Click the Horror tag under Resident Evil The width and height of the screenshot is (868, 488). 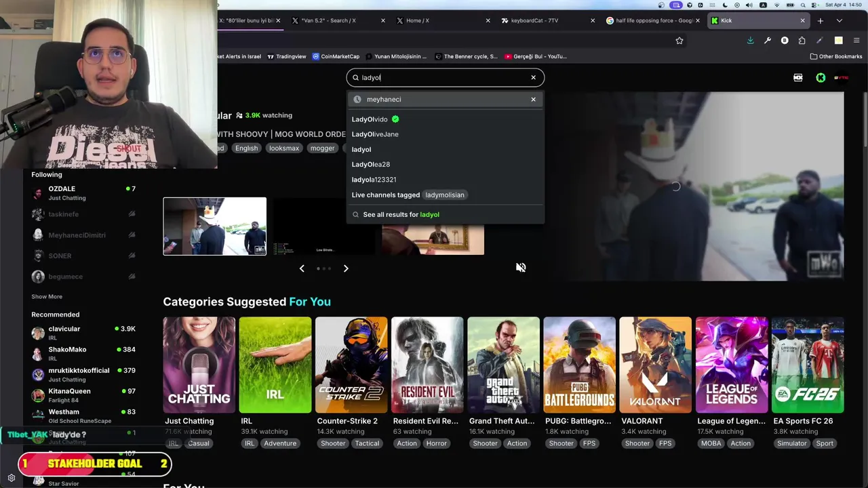(x=436, y=443)
